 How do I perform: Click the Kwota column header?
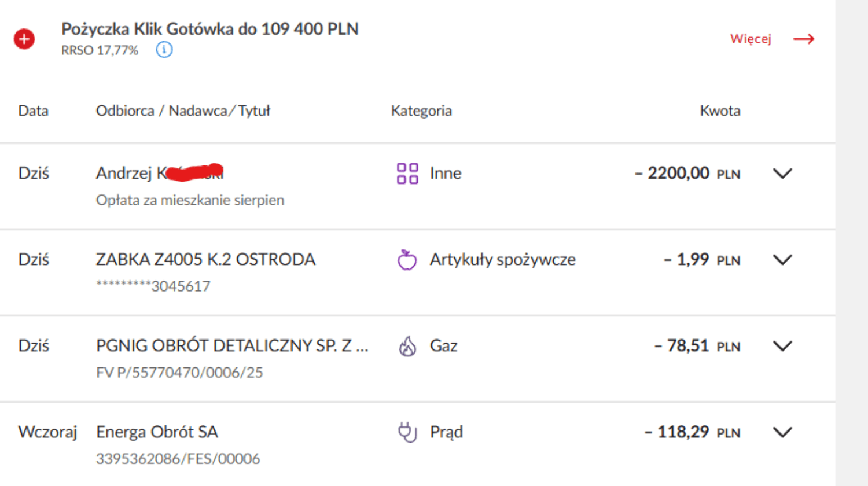point(720,111)
